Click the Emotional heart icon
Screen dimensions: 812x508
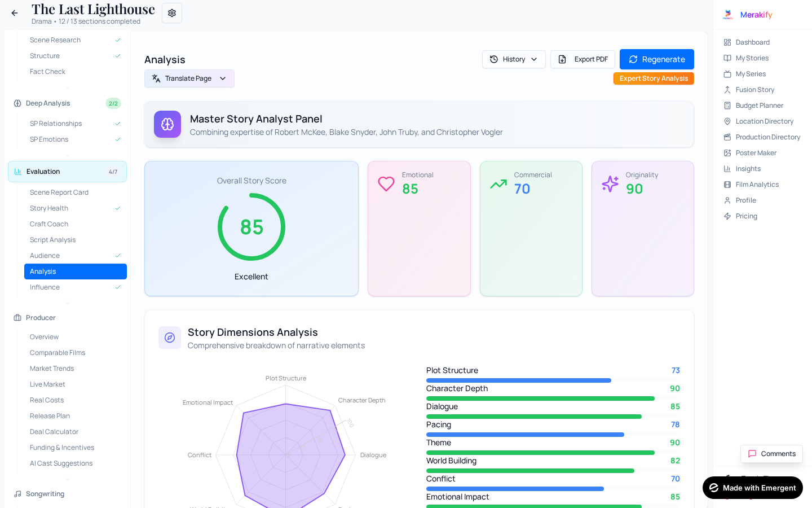coord(386,184)
